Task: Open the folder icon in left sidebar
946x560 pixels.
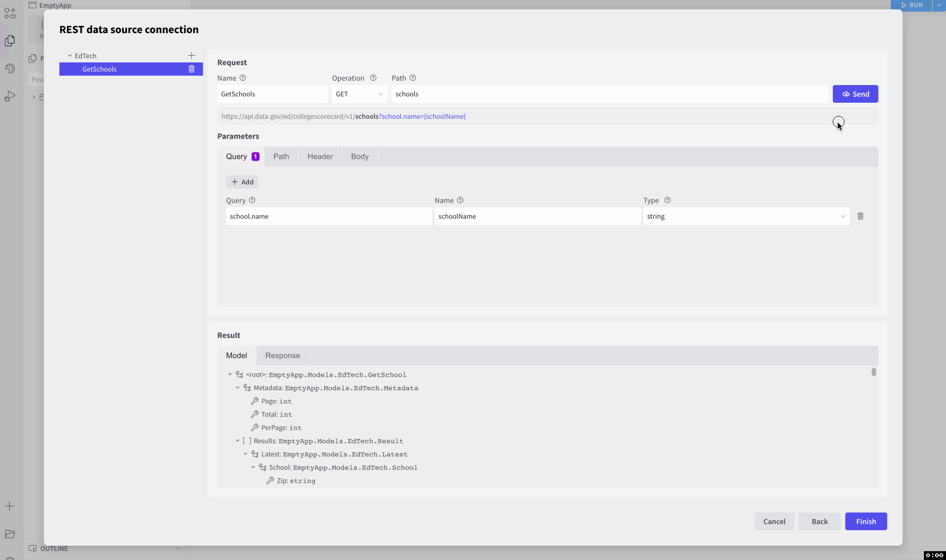Action: click(x=10, y=533)
